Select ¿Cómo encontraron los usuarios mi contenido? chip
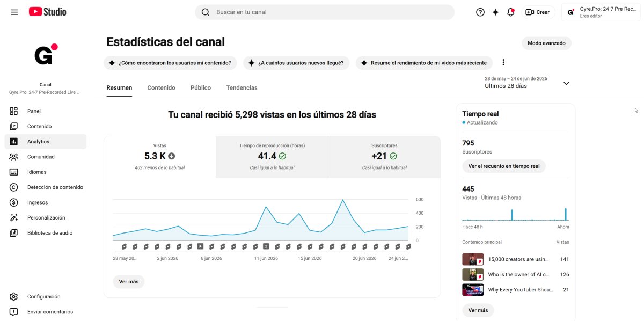644x321 pixels. [171, 63]
